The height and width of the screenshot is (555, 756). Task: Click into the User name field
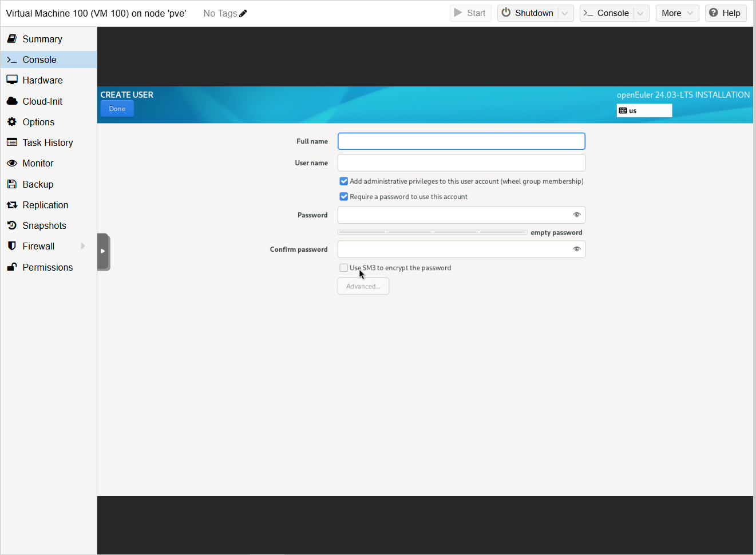coord(461,163)
